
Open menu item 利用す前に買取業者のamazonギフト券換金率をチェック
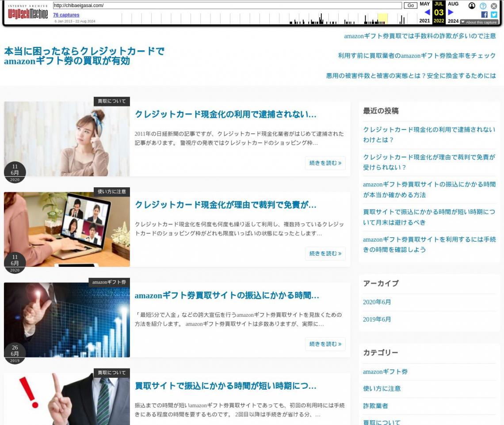tap(417, 56)
